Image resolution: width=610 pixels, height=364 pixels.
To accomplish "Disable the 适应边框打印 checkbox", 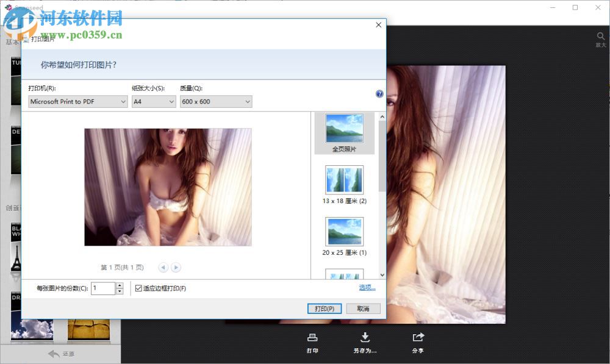I will (x=138, y=288).
